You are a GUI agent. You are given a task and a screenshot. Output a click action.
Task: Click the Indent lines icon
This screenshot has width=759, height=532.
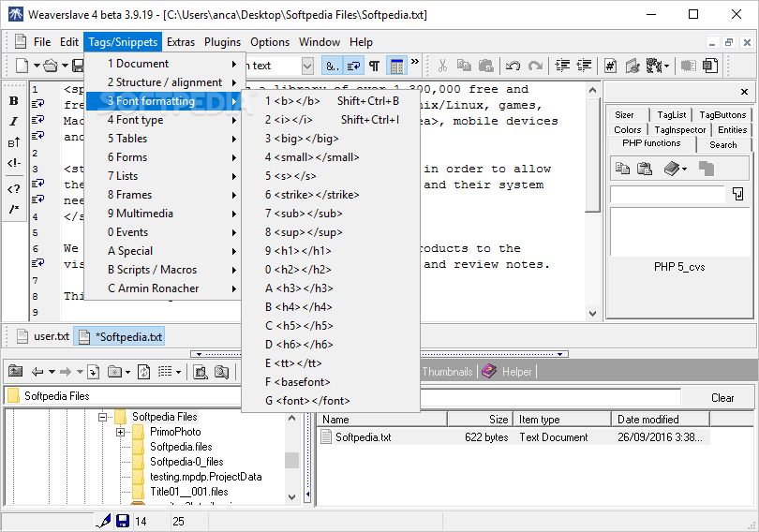(562, 66)
